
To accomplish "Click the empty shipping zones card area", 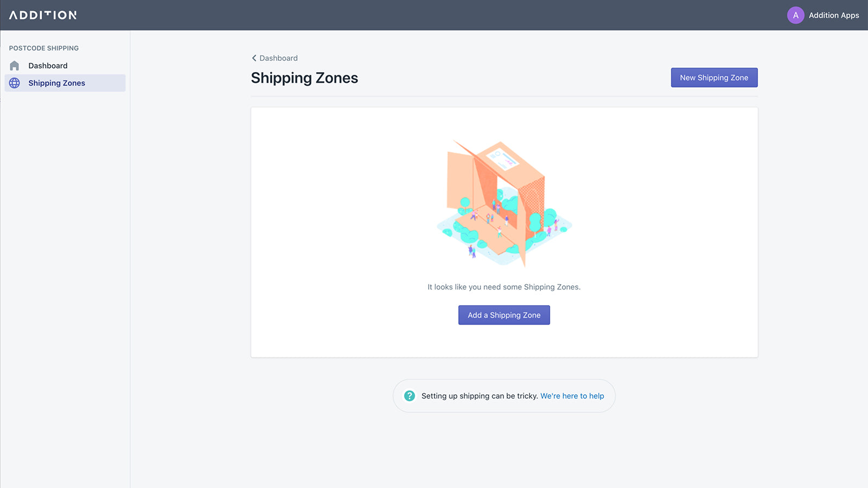I will [504, 232].
